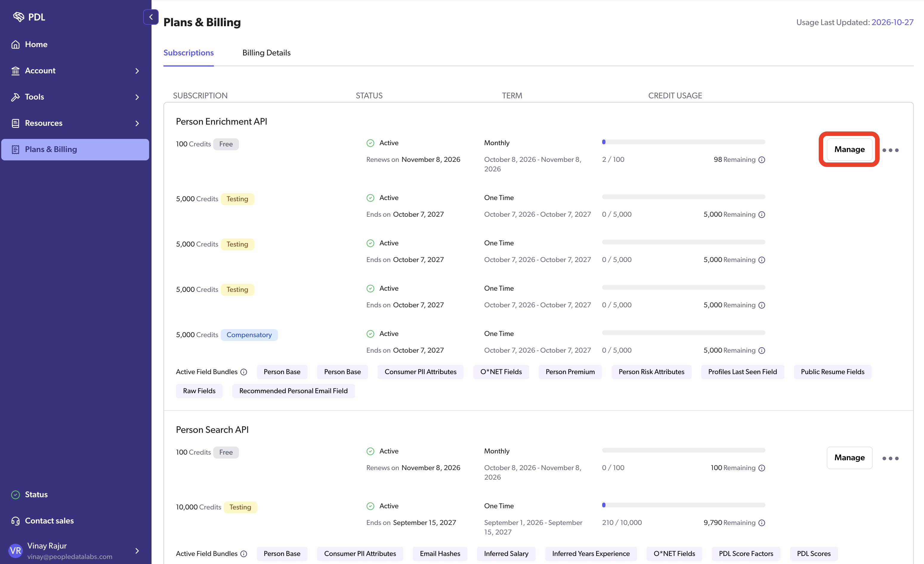Click Active check icon on 10,000 Credits row

(x=370, y=506)
